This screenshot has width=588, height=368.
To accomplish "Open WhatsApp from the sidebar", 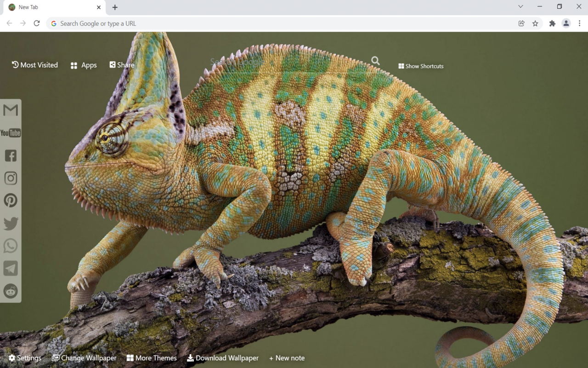I will [11, 246].
